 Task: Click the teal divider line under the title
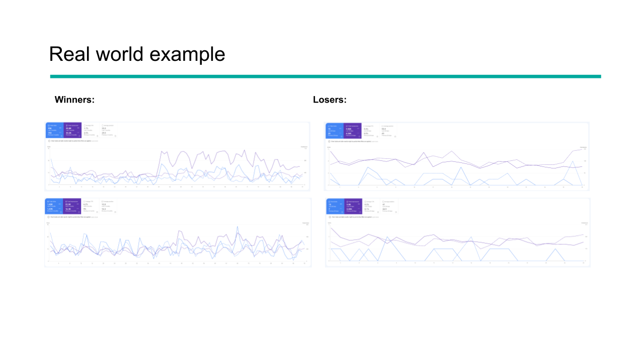(326, 76)
